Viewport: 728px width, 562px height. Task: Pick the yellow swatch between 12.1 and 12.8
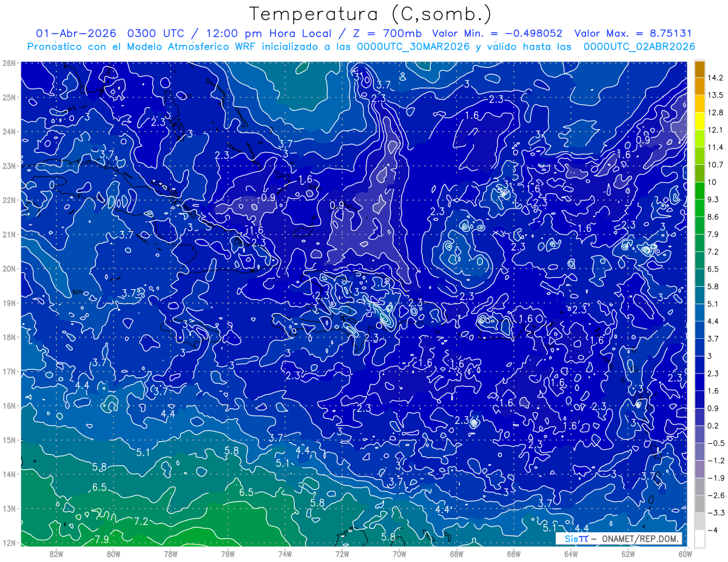click(700, 121)
